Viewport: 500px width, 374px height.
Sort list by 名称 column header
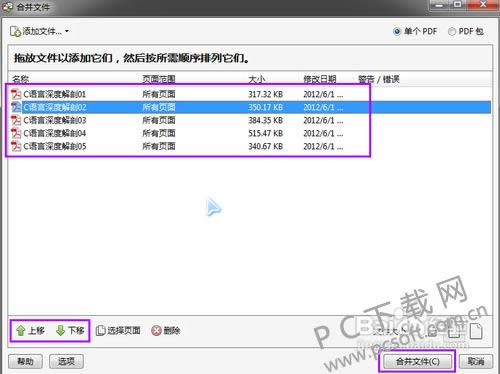click(x=21, y=79)
